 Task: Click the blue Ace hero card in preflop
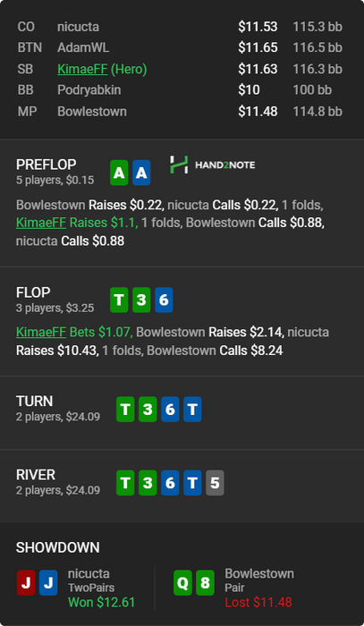141,173
